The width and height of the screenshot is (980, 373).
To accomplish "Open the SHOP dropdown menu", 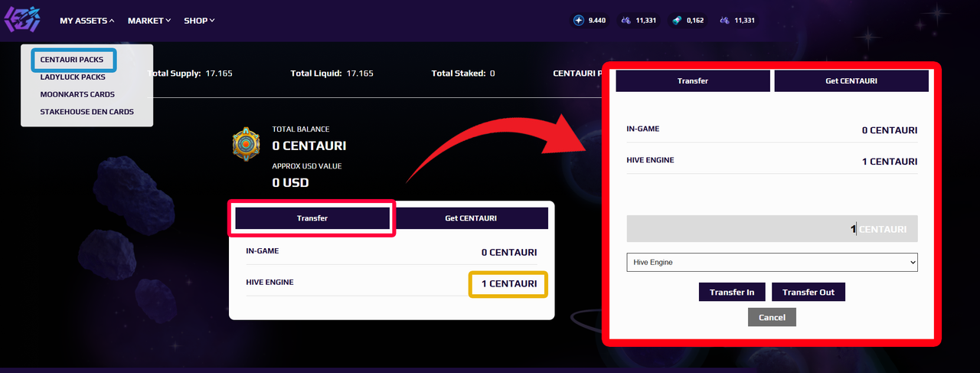I will (x=199, y=21).
